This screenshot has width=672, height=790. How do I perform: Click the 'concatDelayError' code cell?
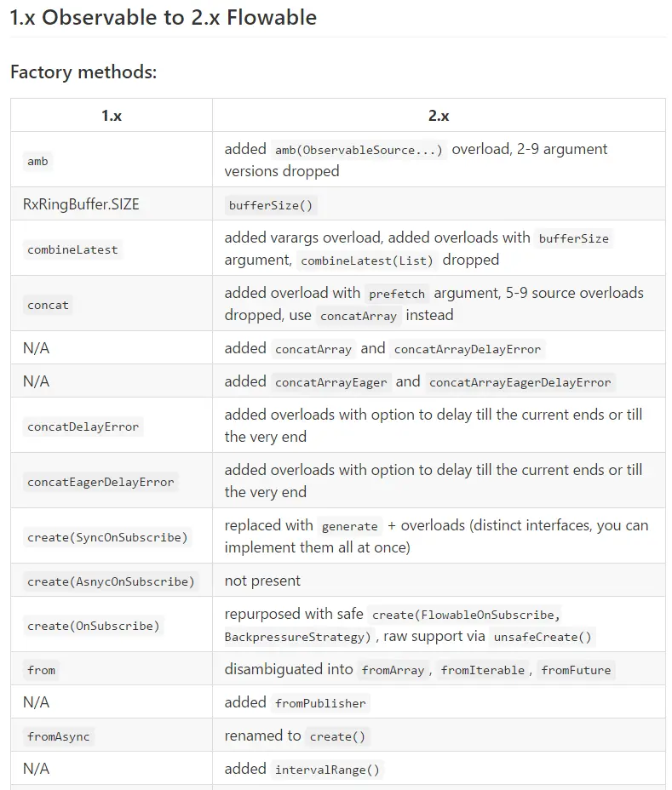(x=83, y=427)
